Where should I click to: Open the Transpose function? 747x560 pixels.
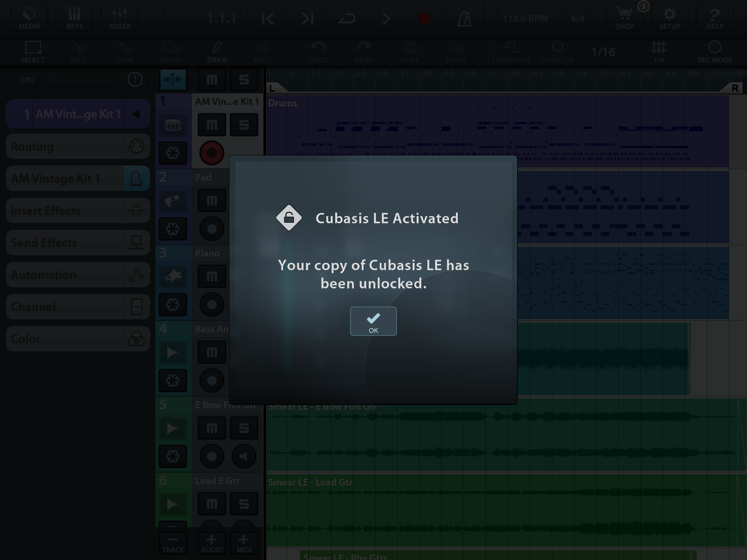click(x=511, y=52)
